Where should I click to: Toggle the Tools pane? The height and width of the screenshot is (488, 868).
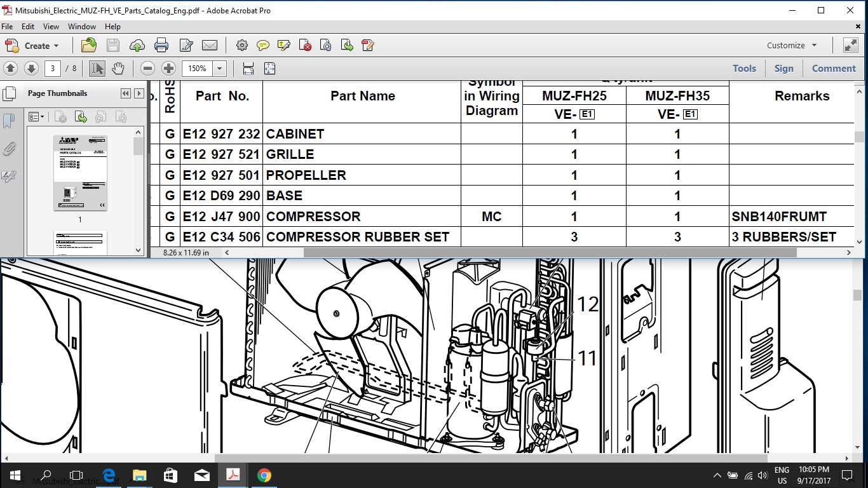click(744, 68)
